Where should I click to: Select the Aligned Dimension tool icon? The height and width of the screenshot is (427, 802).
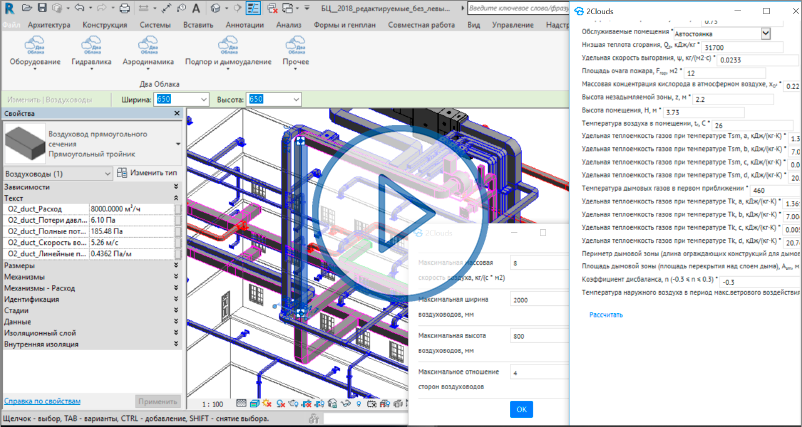pos(166,8)
